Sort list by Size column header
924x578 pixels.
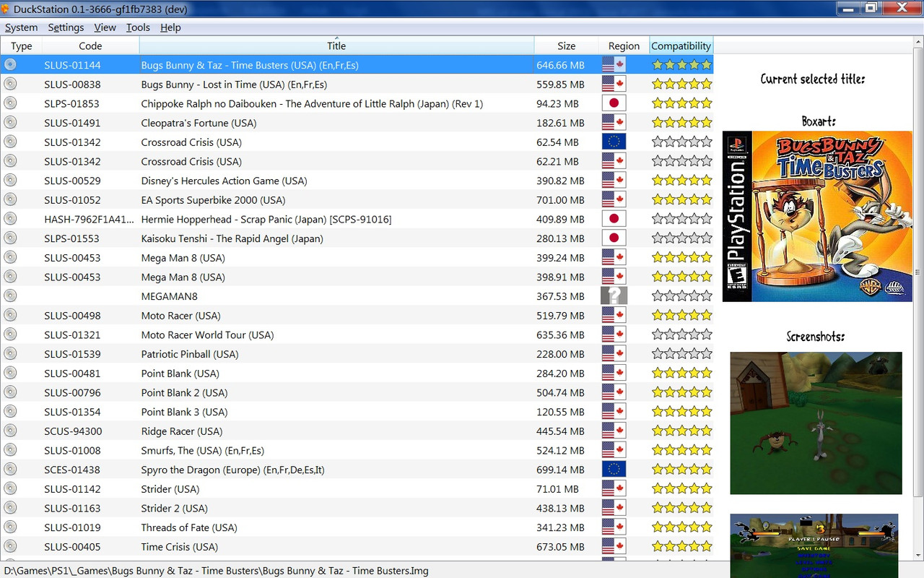(x=567, y=46)
